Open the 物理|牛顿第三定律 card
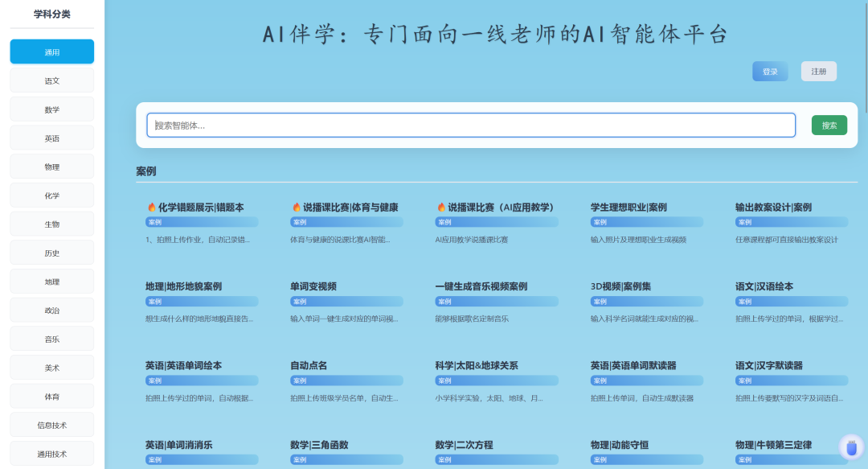This screenshot has height=469, width=868. click(x=773, y=445)
